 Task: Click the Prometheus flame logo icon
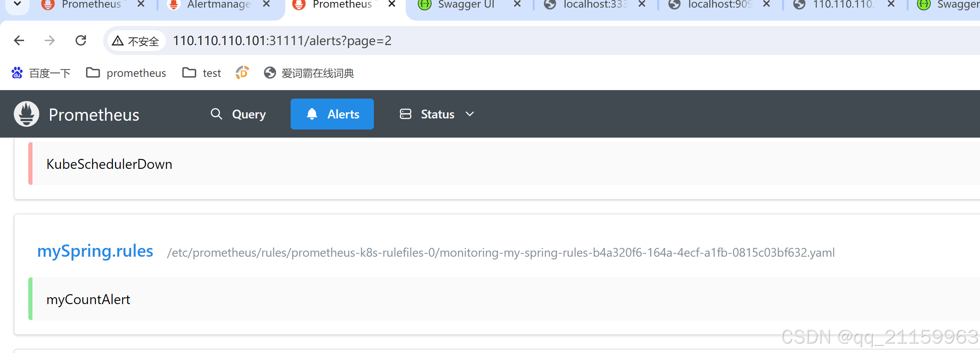pyautogui.click(x=26, y=114)
